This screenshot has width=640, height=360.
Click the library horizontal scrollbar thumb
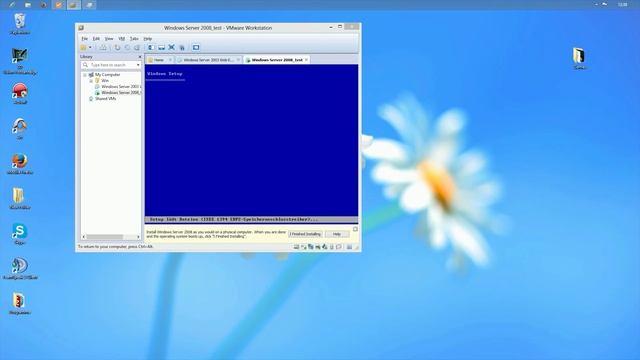pyautogui.click(x=104, y=237)
